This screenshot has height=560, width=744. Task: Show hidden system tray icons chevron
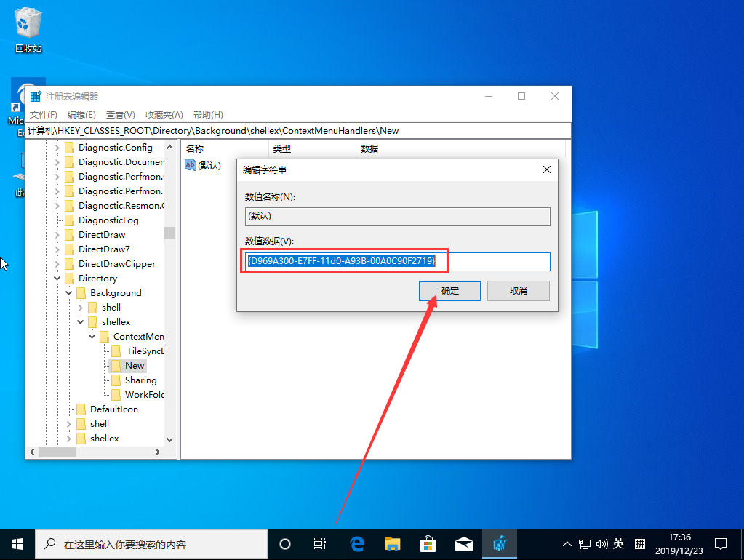[567, 543]
